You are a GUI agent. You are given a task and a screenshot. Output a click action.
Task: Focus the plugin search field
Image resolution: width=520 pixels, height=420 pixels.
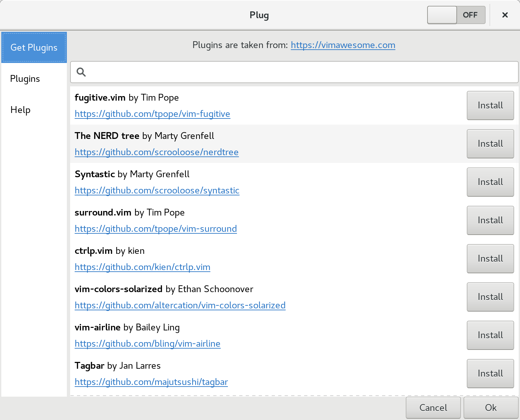point(294,72)
